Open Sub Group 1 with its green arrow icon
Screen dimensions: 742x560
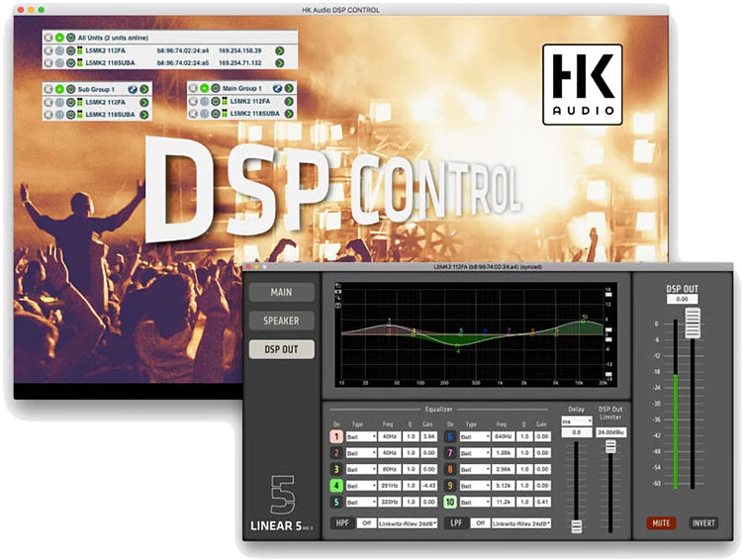click(143, 89)
